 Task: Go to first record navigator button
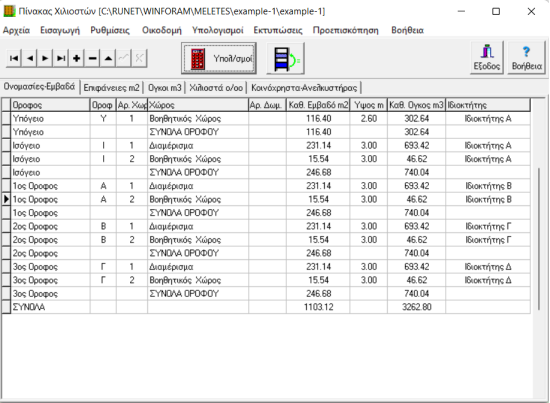pyautogui.click(x=14, y=58)
